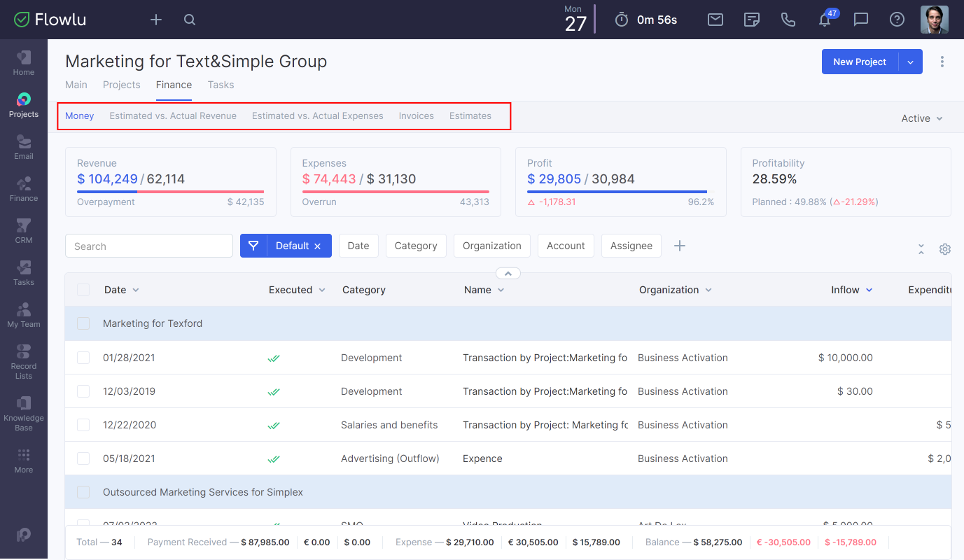Open Email in the sidebar
The image size is (964, 560).
[24, 147]
